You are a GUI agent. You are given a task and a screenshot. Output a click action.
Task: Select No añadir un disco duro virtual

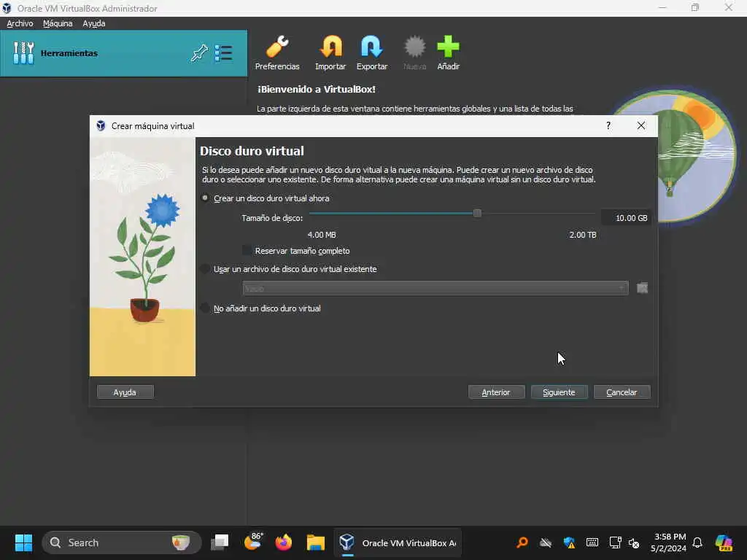[x=205, y=308]
